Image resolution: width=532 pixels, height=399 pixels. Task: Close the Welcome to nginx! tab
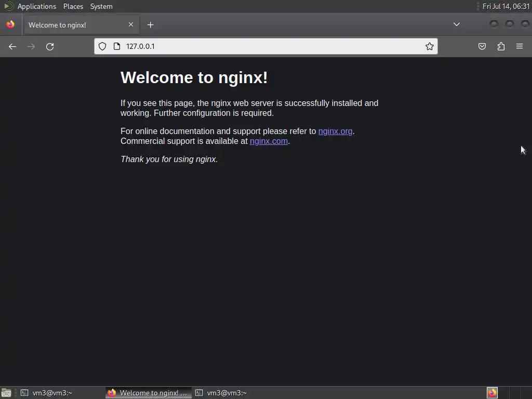point(131,24)
